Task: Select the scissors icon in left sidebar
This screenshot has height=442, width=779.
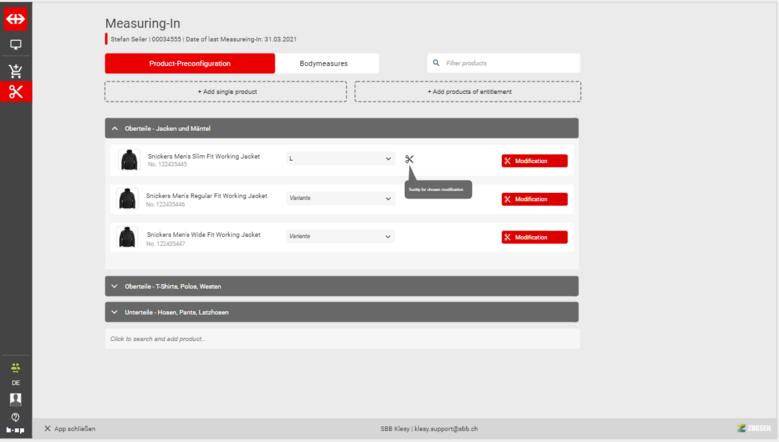Action: 16,92
